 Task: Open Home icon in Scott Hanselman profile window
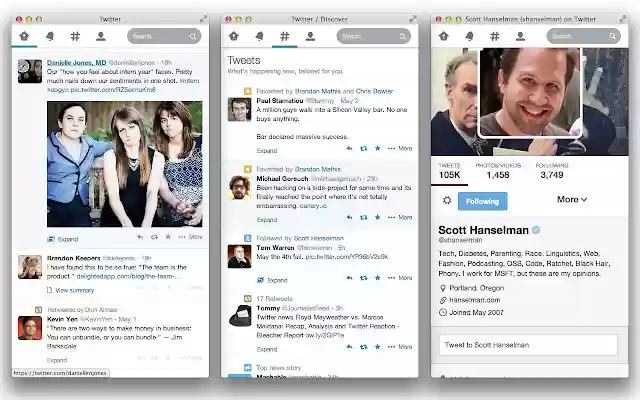click(x=444, y=37)
